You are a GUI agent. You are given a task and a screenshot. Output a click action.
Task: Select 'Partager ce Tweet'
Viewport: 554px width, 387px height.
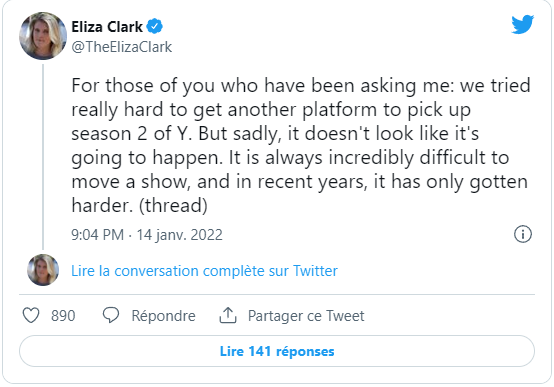[x=306, y=316]
